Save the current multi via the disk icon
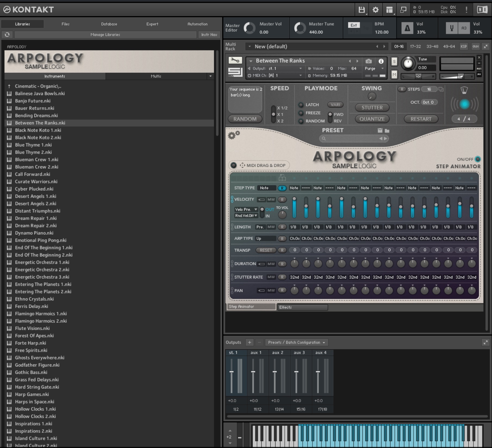The width and height of the screenshot is (492, 448). (361, 10)
